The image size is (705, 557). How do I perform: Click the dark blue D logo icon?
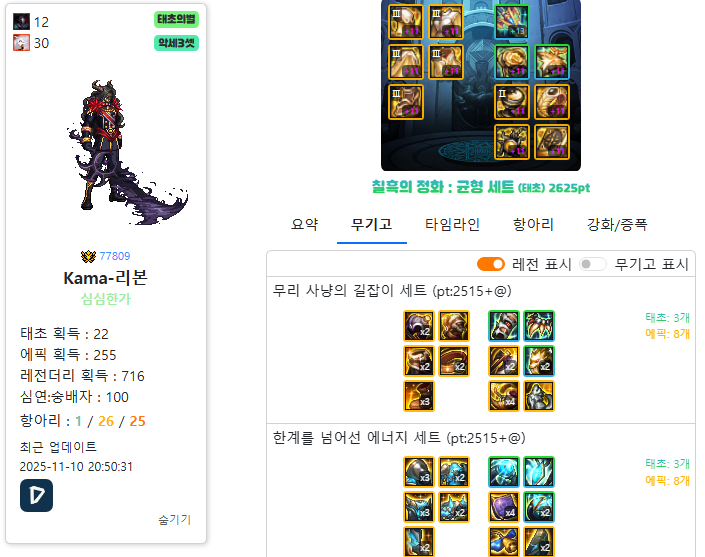(x=36, y=495)
